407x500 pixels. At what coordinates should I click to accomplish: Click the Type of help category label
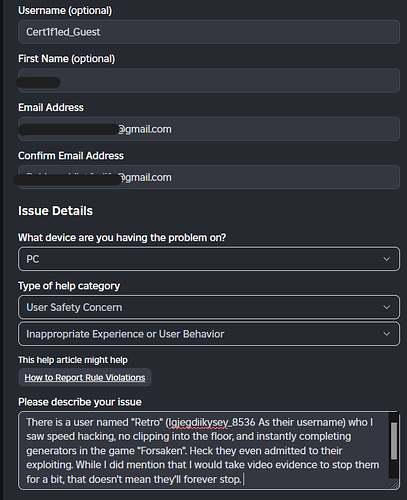(x=69, y=286)
